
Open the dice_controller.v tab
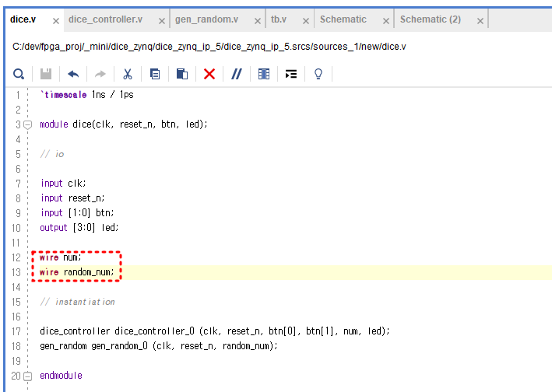tap(105, 19)
